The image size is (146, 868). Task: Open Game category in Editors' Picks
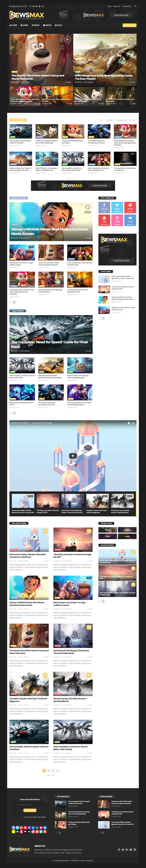[x=127, y=536]
